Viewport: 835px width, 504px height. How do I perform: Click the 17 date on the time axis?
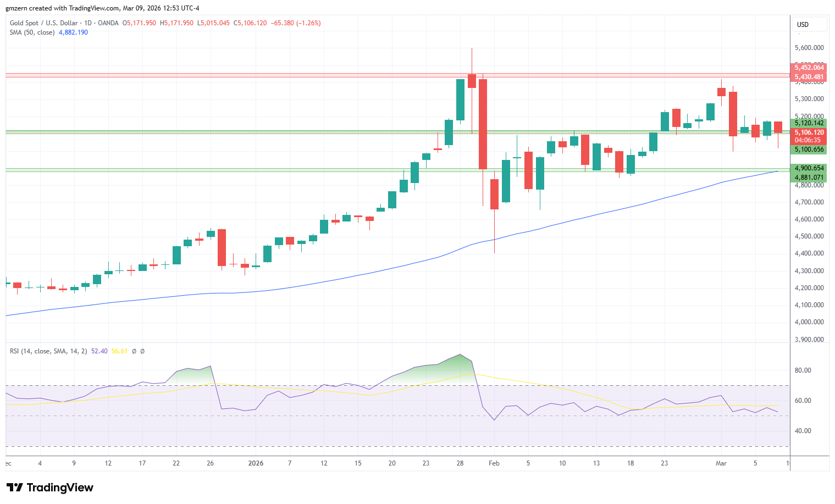tap(142, 463)
